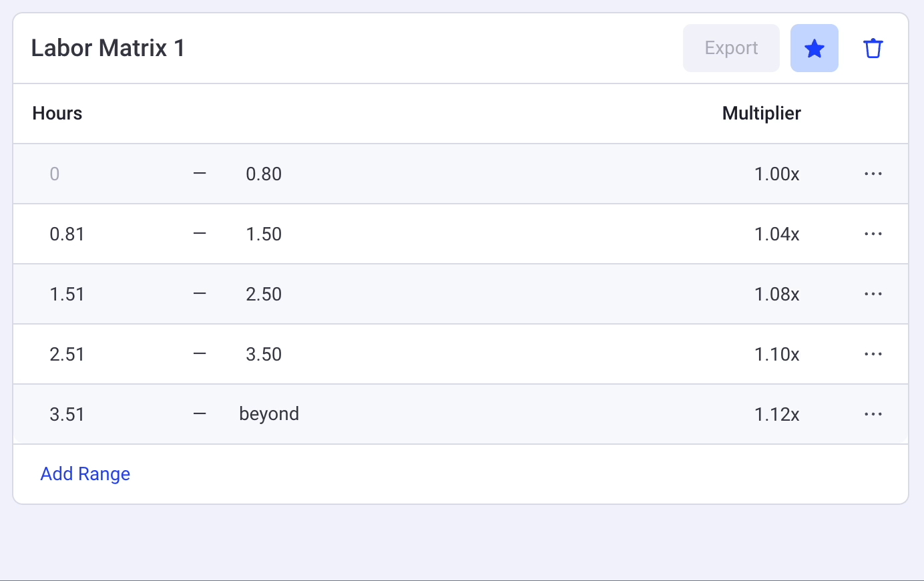Click the Add Range link
Viewport: 924px width, 581px height.
(x=85, y=473)
